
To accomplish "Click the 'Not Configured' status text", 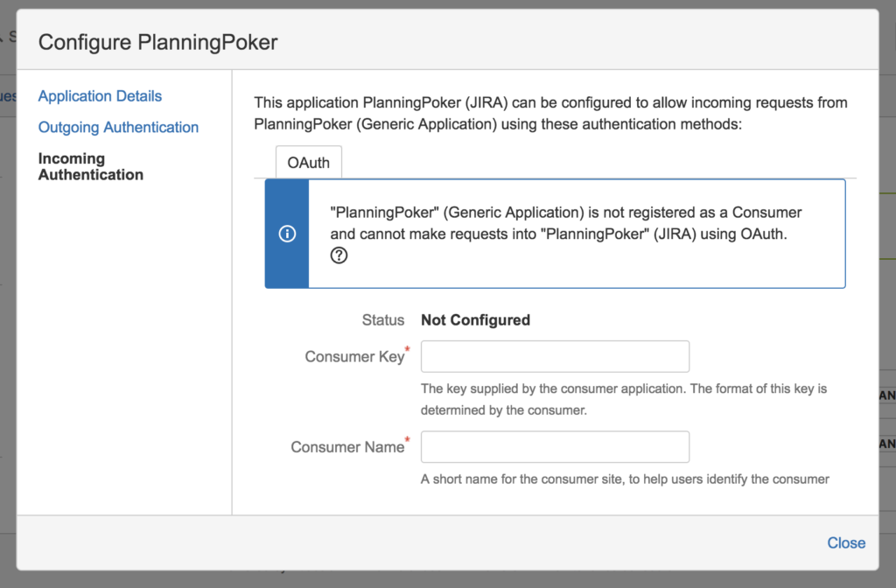I will click(x=475, y=320).
